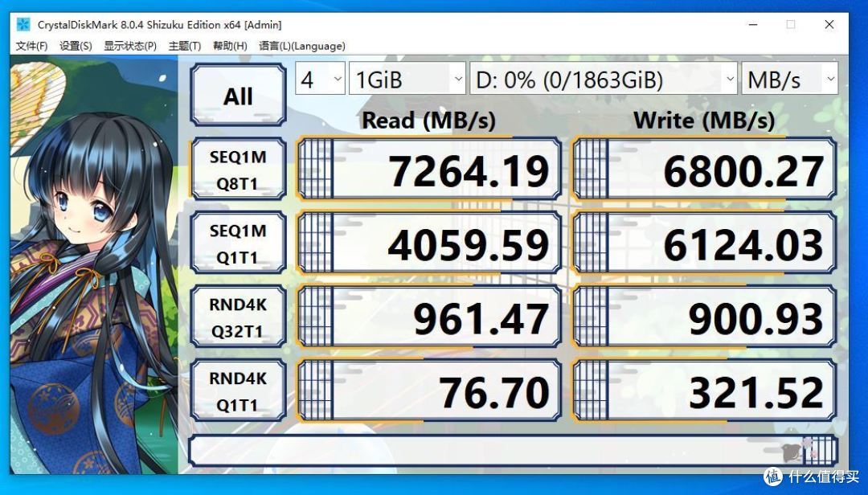Run the SEQ1M Q1T1 test
868x495 pixels.
238,243
